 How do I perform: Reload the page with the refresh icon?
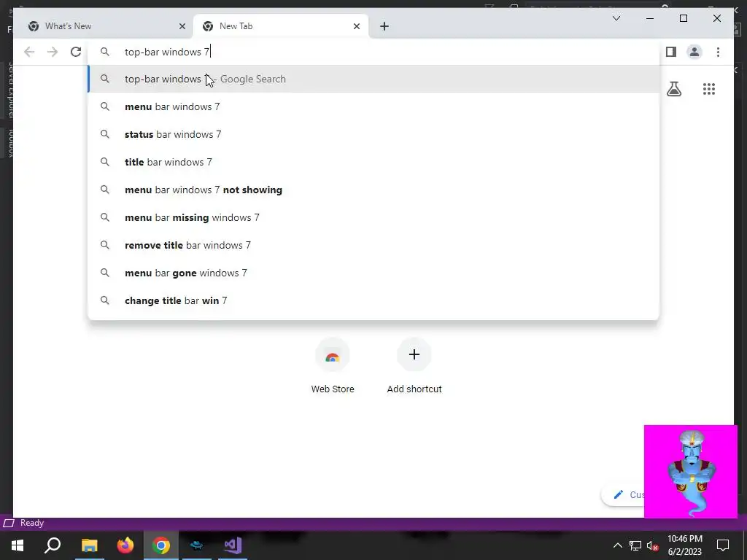coord(76,52)
